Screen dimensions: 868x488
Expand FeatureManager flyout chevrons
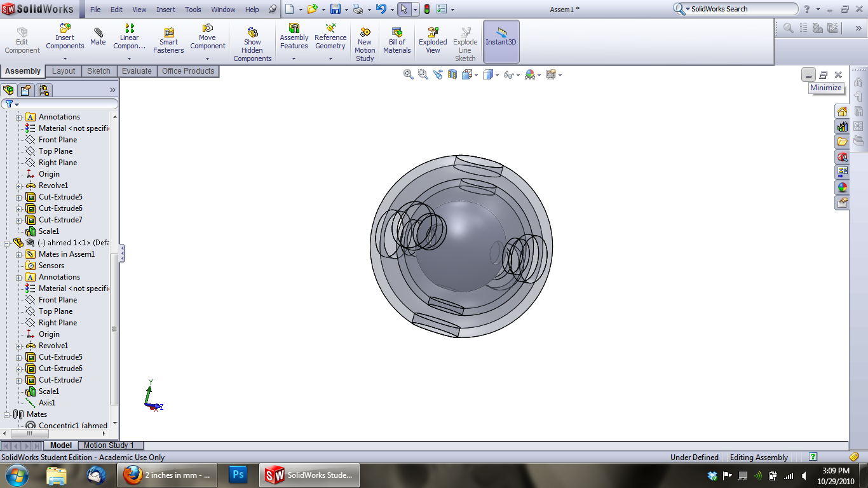[x=113, y=90]
